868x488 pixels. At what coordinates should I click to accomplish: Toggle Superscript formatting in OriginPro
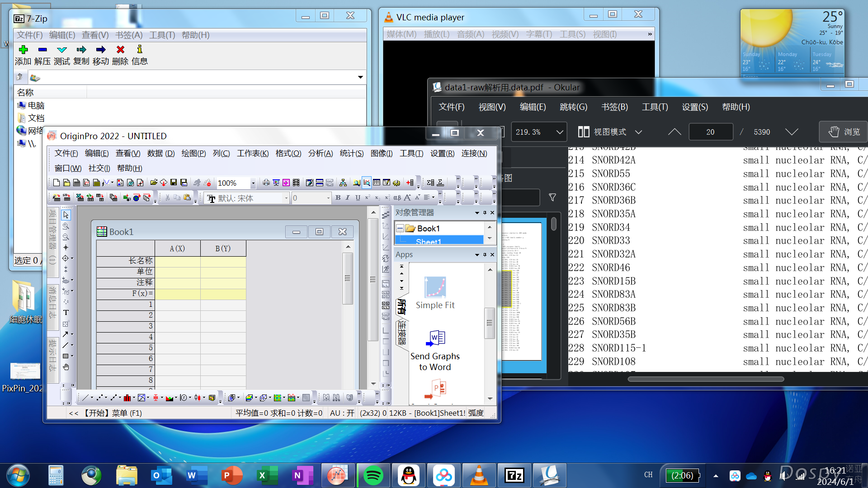tap(368, 197)
